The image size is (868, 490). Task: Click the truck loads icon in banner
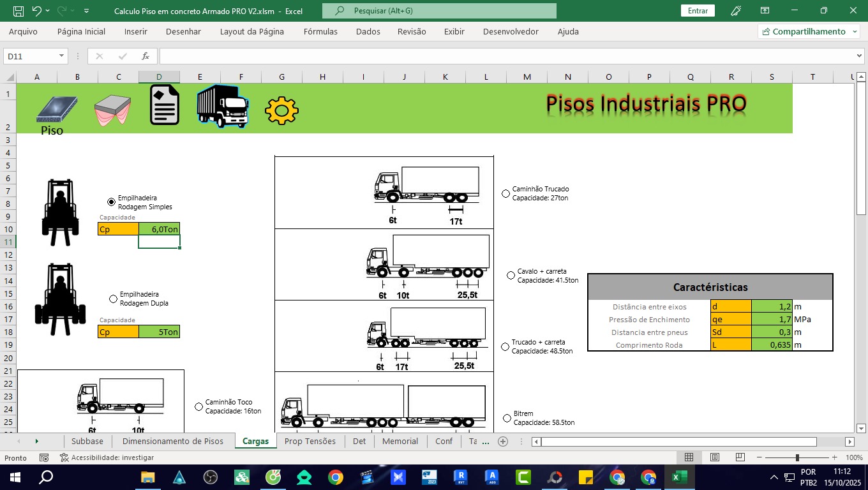(222, 106)
